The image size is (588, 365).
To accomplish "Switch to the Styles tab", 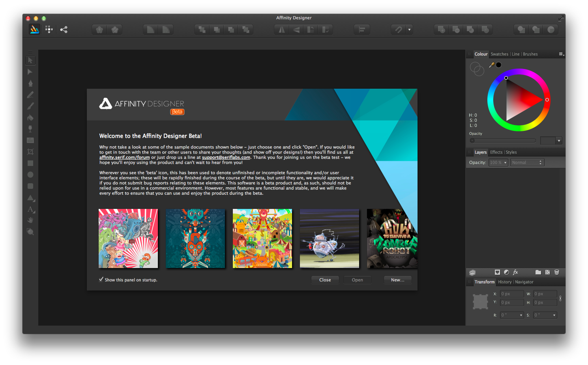I will click(x=511, y=152).
